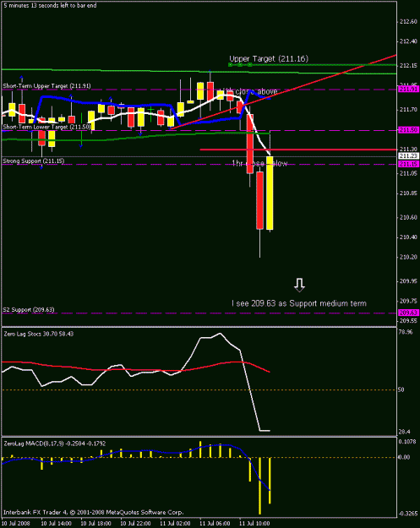Select the rising red trendline

coord(284,91)
